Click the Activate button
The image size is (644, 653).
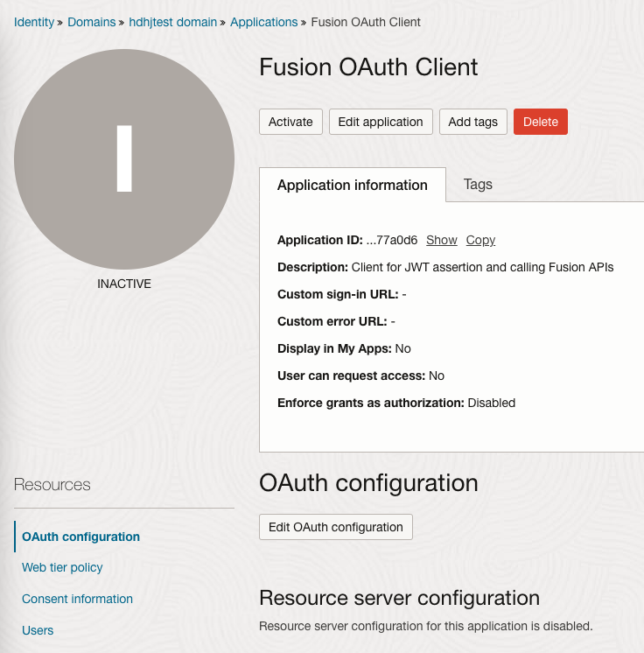click(290, 122)
